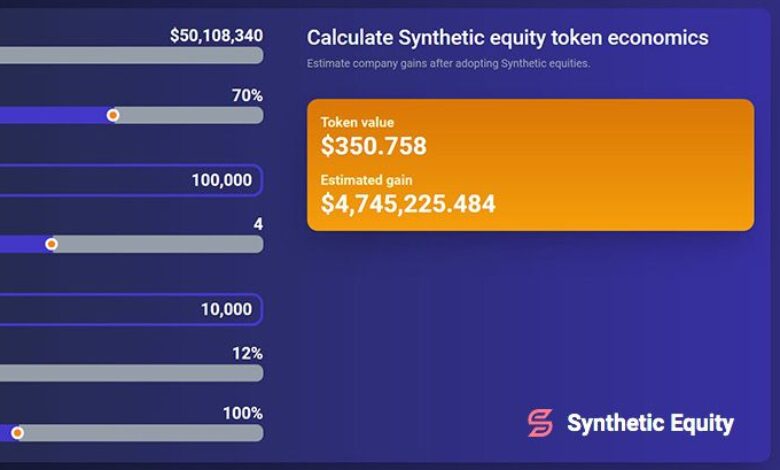Select the orange knob on the slider valued 4
The width and height of the screenshot is (780, 470).
[51, 244]
